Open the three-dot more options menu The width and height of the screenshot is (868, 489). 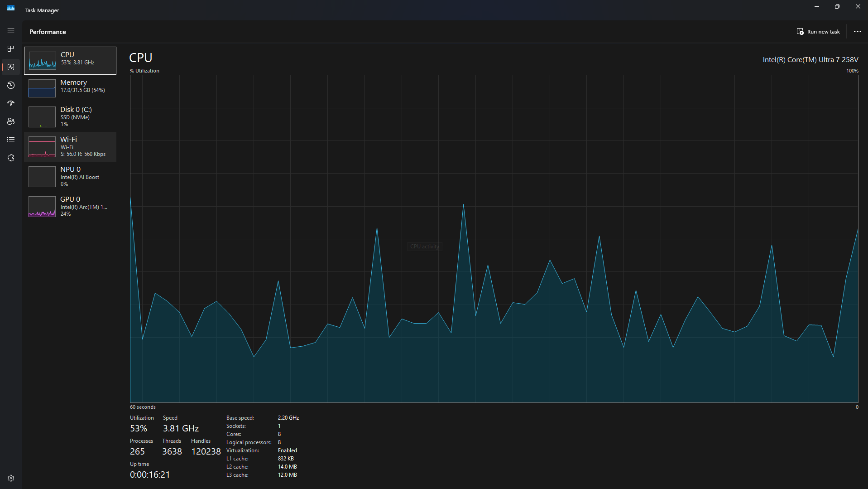point(857,32)
